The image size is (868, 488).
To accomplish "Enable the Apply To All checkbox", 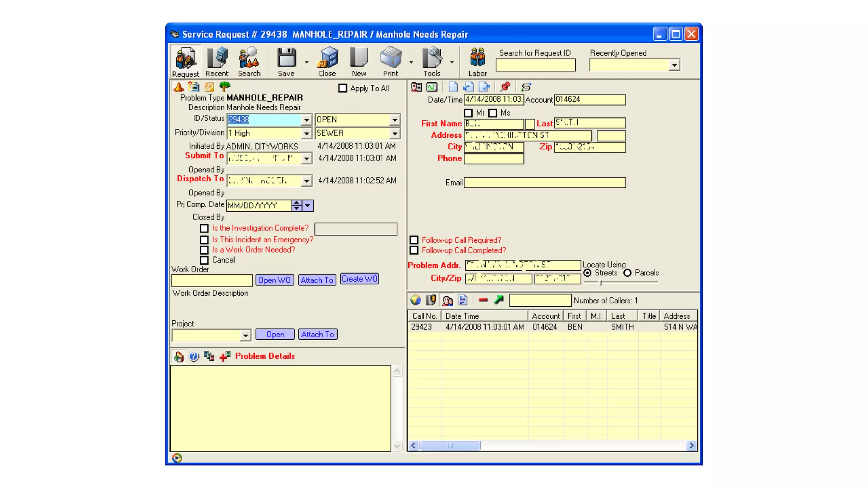I will coord(342,88).
